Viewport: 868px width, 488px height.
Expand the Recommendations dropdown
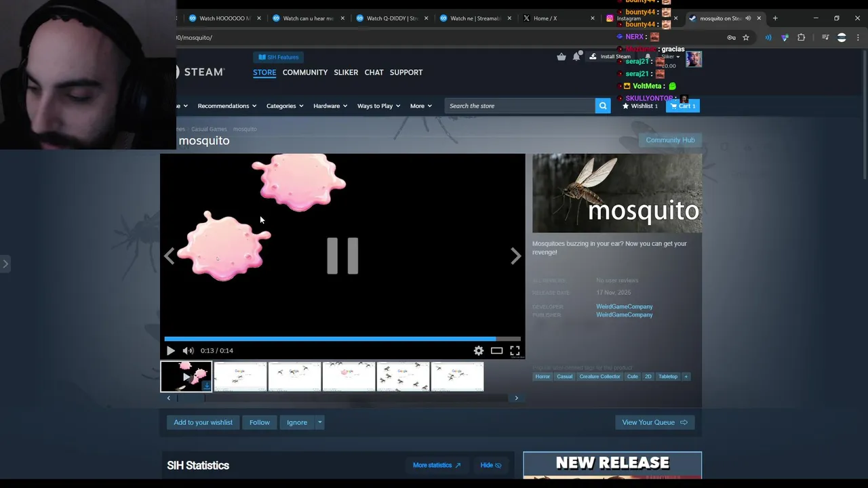[226, 106]
